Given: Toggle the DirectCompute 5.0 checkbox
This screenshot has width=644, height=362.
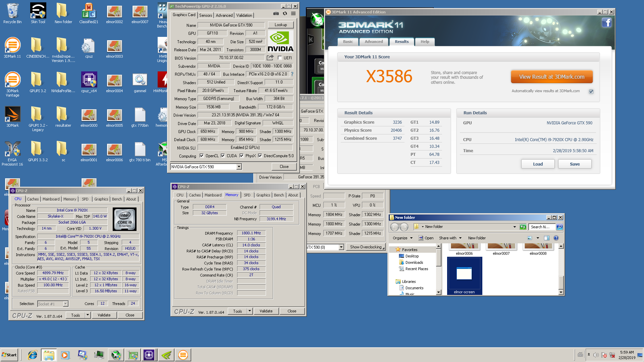Looking at the screenshot, I should click(x=260, y=156).
